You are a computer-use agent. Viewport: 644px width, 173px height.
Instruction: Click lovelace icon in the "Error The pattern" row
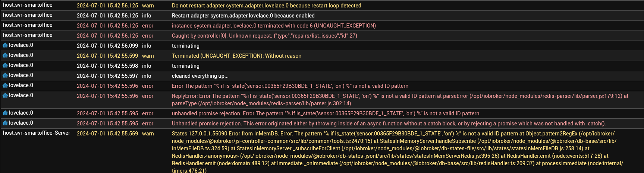coord(5,86)
